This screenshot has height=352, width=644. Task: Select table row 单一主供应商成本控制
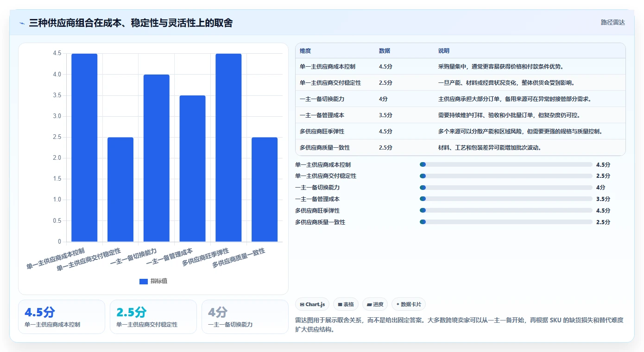tap(460, 66)
